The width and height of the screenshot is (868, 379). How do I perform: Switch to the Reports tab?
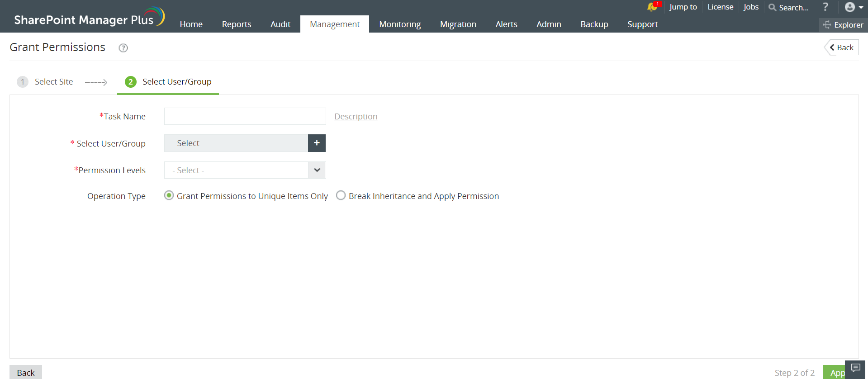click(x=236, y=24)
